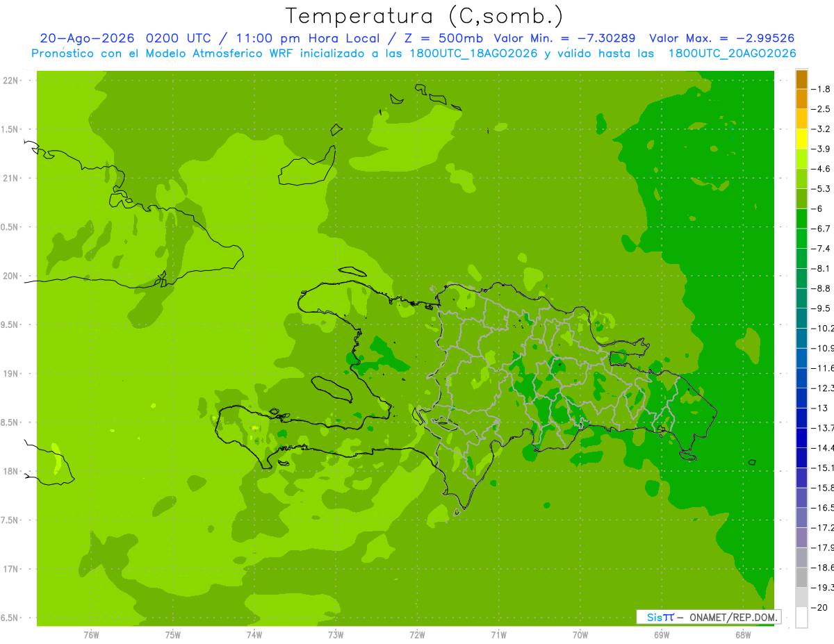Screen dimensions: 834x644
Task: Click the yellow colorbar swatch between -3.2 and -3.9
Action: [801, 139]
